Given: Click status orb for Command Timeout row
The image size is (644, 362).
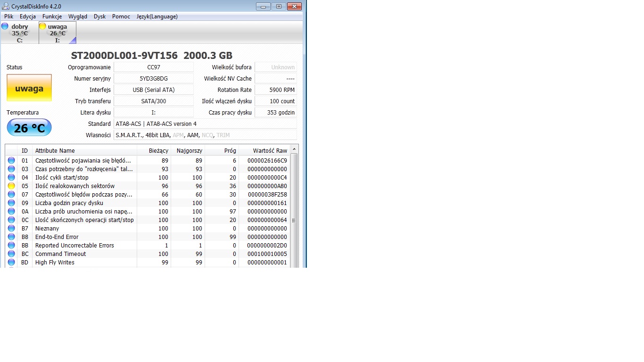Looking at the screenshot, I should click(x=11, y=254).
